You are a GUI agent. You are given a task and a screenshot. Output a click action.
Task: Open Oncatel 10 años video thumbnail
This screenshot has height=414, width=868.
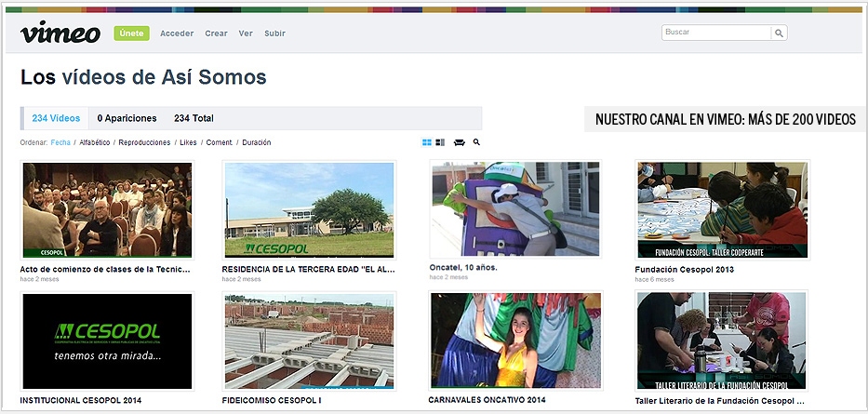pos(515,208)
